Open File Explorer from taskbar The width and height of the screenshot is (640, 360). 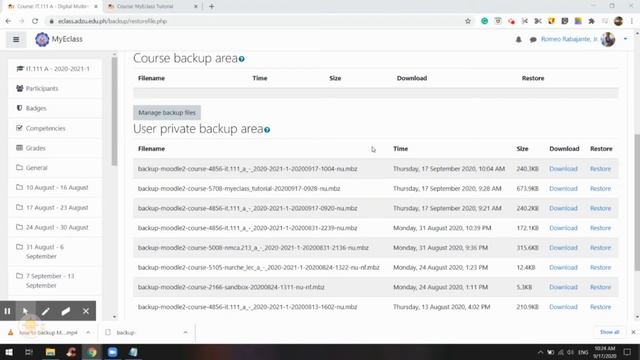(50, 352)
